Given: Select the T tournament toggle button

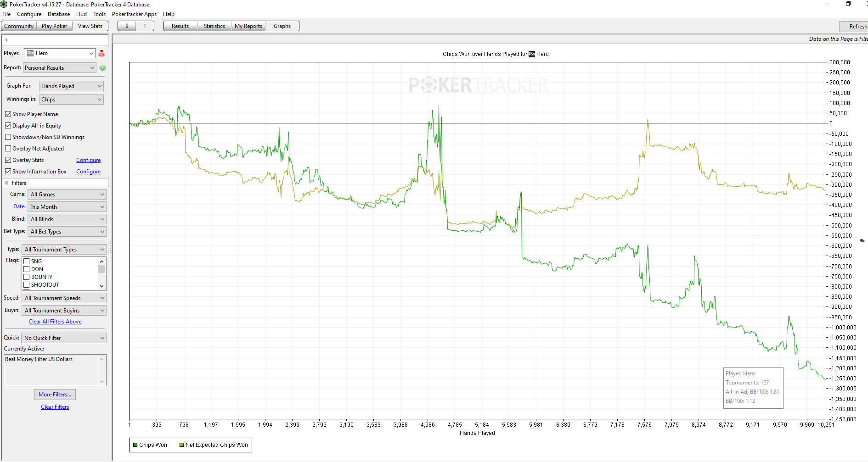Looking at the screenshot, I should [145, 26].
